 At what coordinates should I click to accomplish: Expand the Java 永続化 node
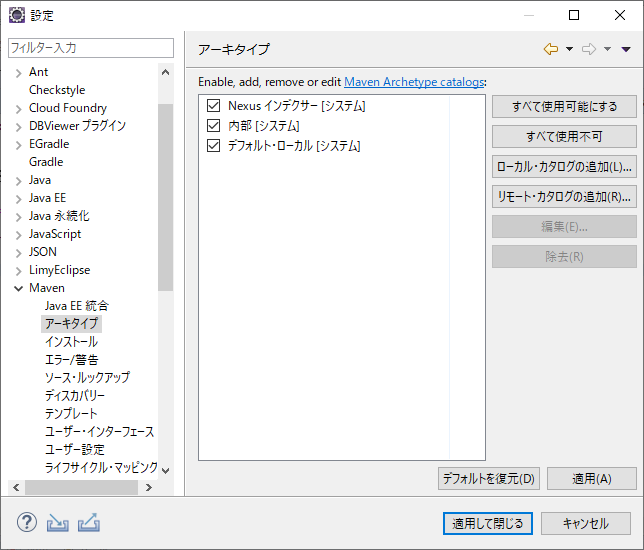(x=18, y=217)
